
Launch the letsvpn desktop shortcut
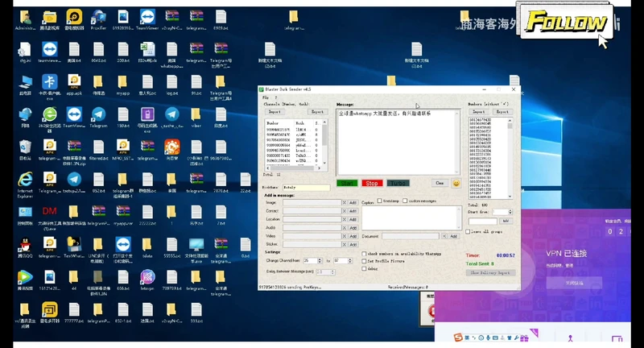(x=147, y=280)
